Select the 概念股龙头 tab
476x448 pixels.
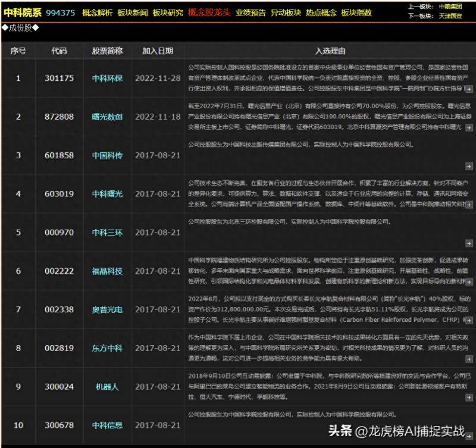coord(209,12)
